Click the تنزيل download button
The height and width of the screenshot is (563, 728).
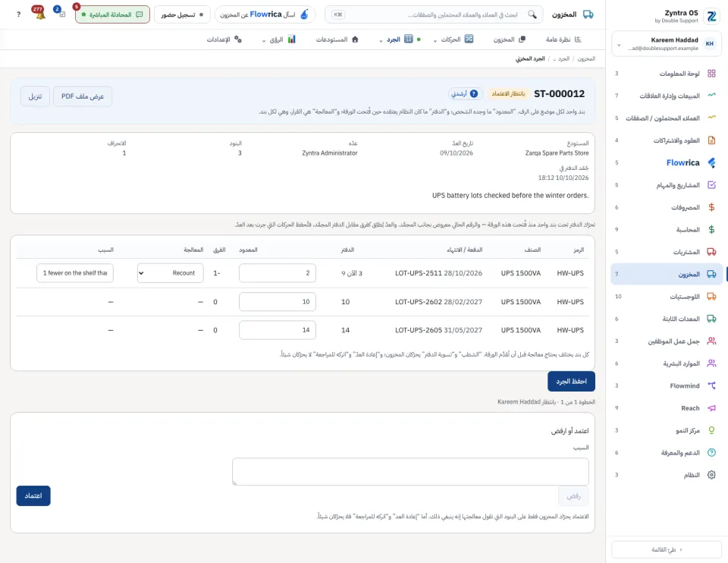36,96
